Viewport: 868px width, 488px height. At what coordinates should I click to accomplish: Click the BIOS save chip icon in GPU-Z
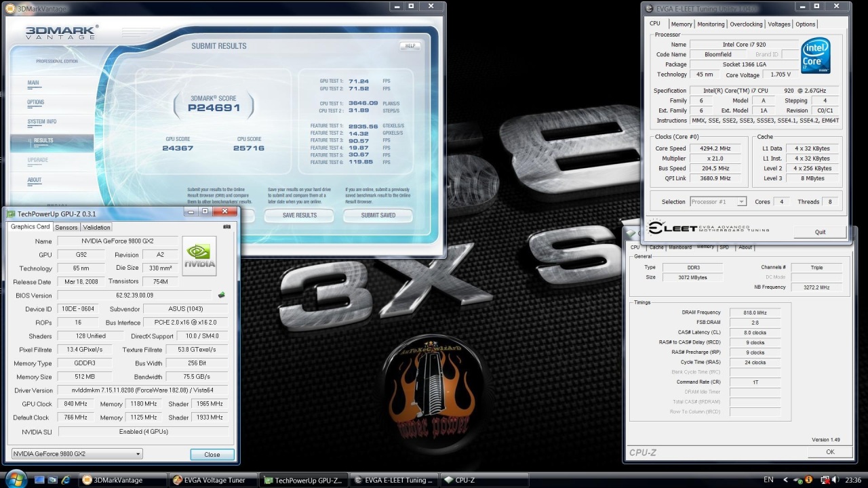[x=221, y=296]
